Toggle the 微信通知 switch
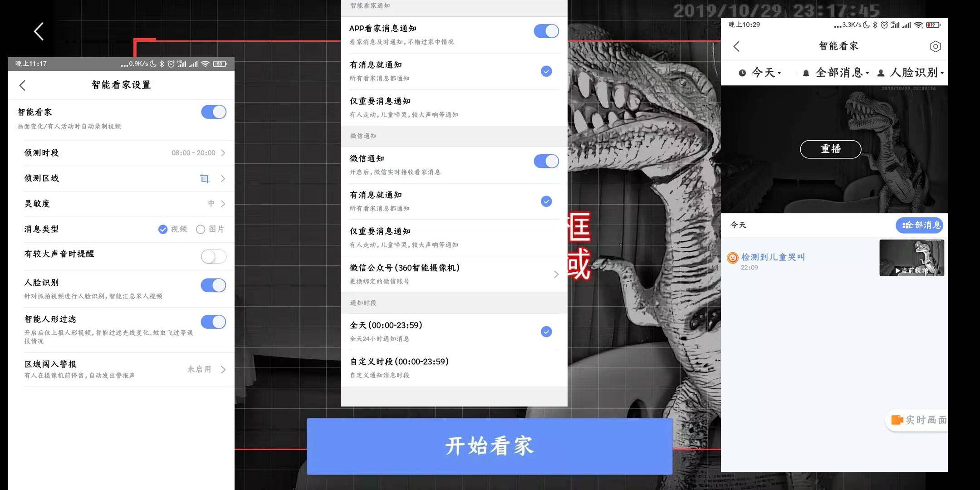This screenshot has width=980, height=490. tap(546, 161)
